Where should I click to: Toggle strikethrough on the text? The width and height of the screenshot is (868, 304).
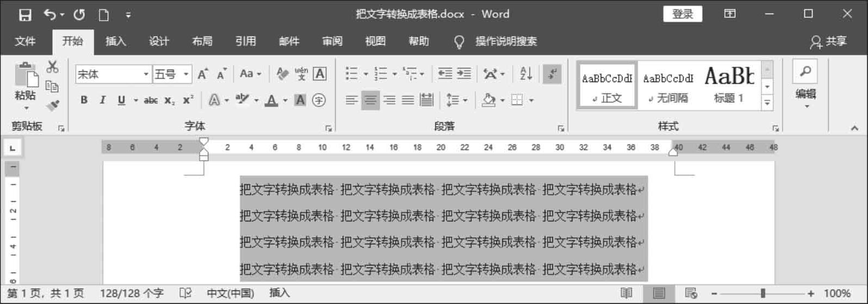(151, 100)
